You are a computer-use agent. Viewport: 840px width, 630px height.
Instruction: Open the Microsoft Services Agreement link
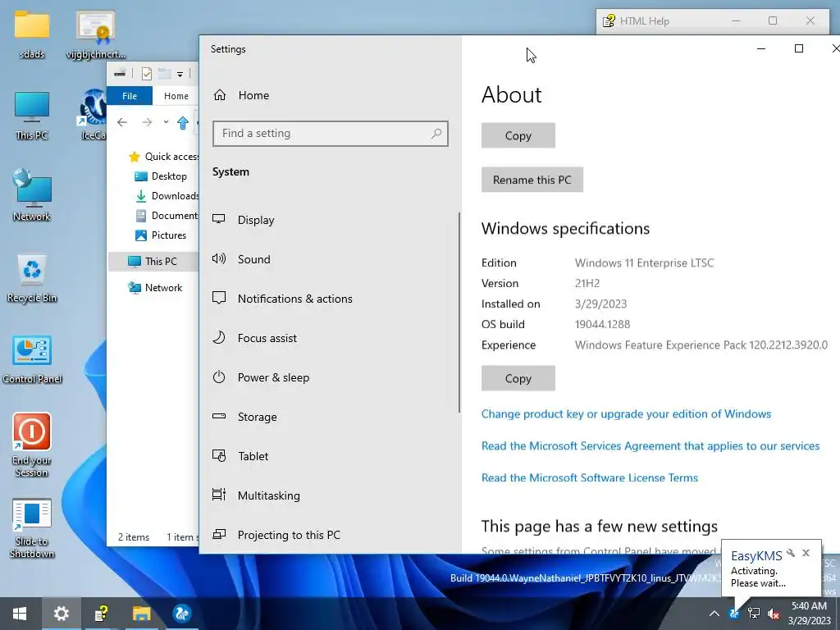[x=651, y=445]
